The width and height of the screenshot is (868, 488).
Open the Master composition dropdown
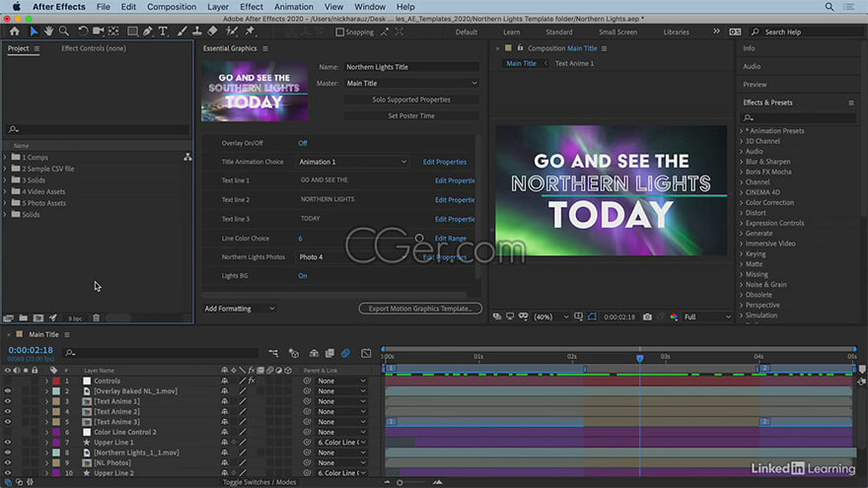point(411,83)
